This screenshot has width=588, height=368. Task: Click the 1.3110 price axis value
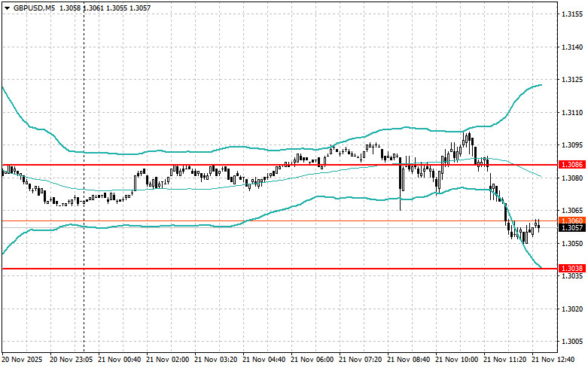572,112
